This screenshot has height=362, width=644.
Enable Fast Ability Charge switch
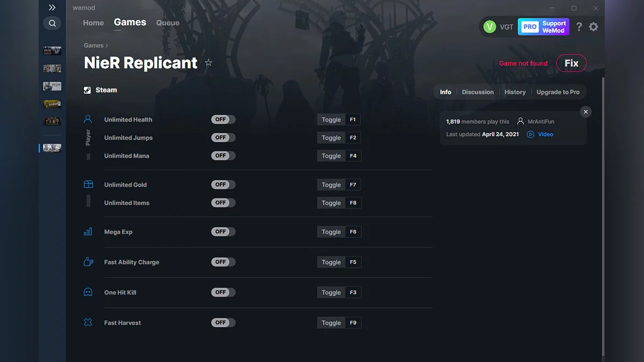(x=223, y=262)
